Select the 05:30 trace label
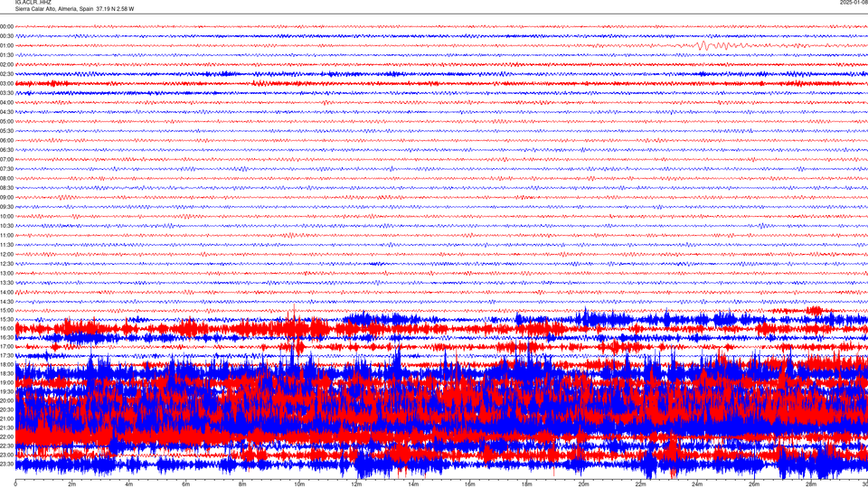This screenshot has height=488, width=868. point(6,131)
